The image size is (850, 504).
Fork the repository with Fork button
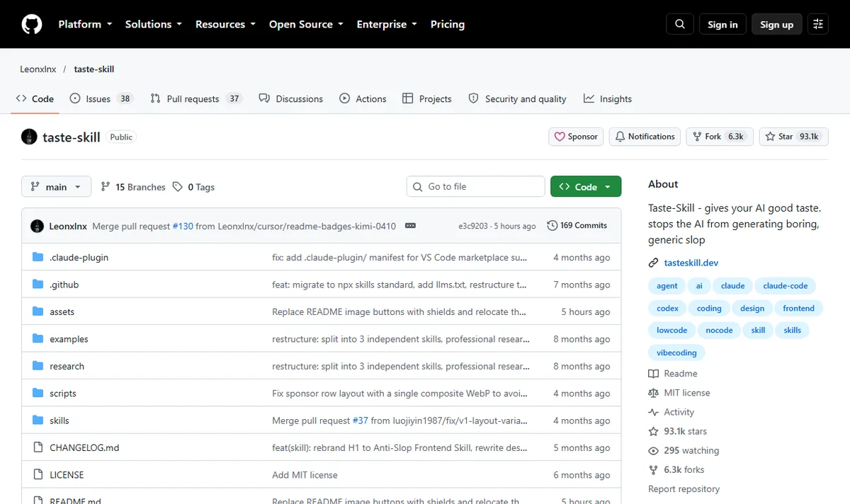coord(720,137)
